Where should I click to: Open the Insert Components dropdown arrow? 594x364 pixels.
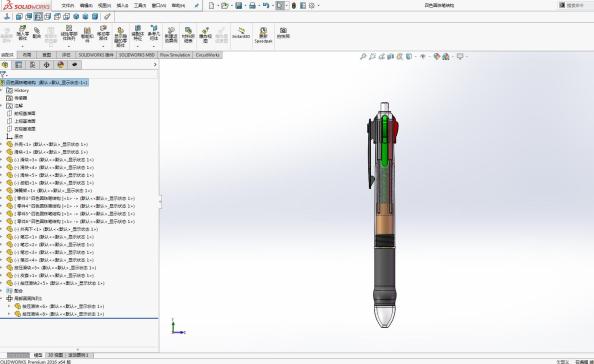[x=23, y=46]
